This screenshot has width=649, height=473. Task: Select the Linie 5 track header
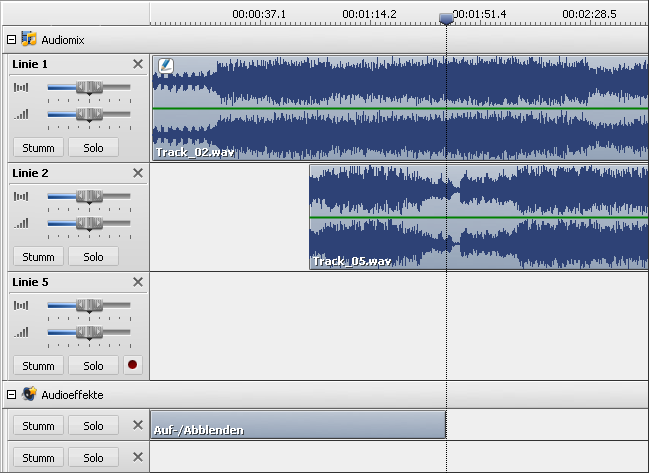(x=30, y=282)
